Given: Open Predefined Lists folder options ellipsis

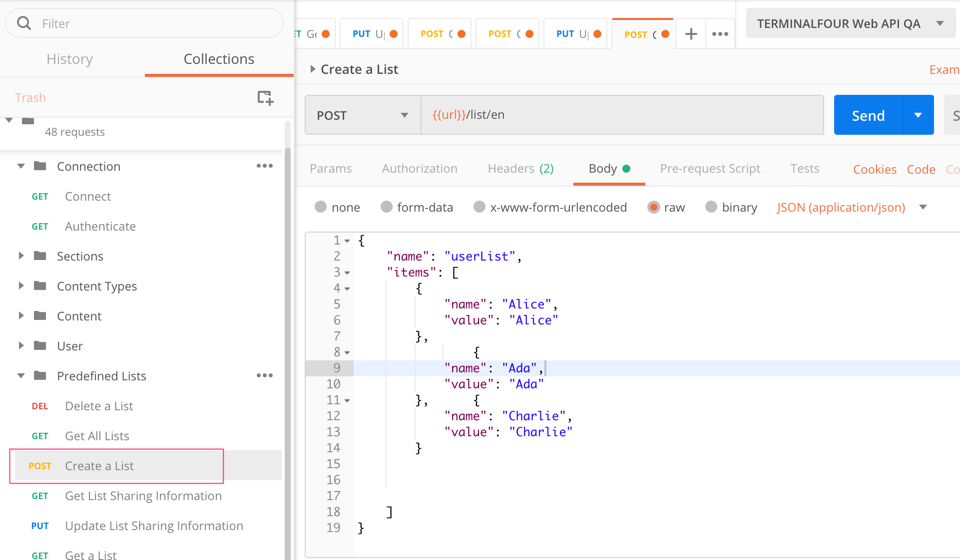Looking at the screenshot, I should pyautogui.click(x=264, y=376).
